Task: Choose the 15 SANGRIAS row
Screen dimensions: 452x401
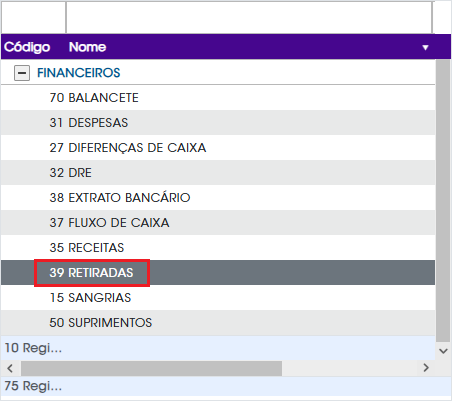Action: coord(218,297)
